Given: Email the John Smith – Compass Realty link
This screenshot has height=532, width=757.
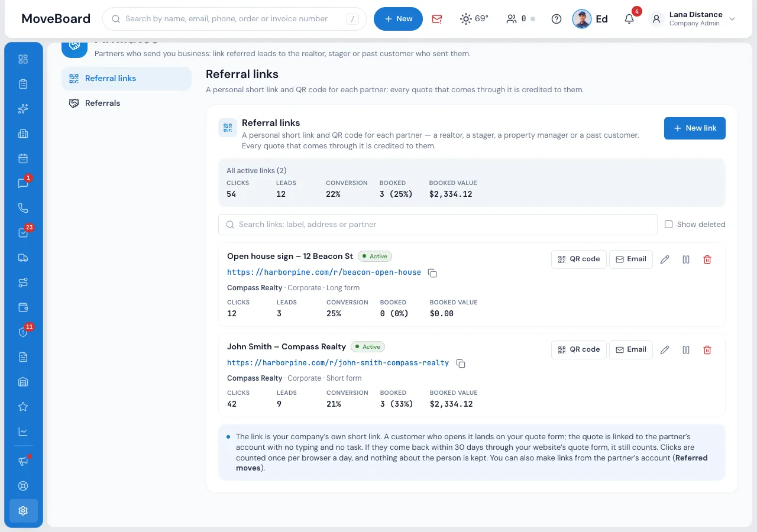Looking at the screenshot, I should coord(631,350).
